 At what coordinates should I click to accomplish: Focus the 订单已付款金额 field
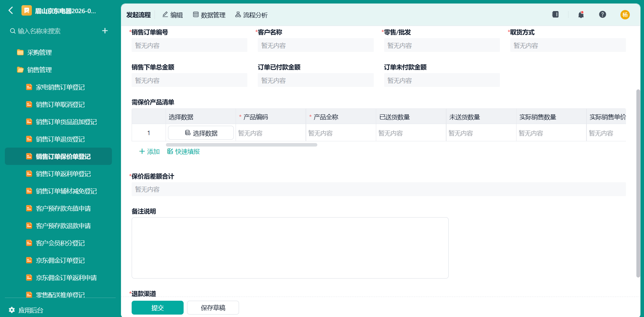click(x=316, y=80)
